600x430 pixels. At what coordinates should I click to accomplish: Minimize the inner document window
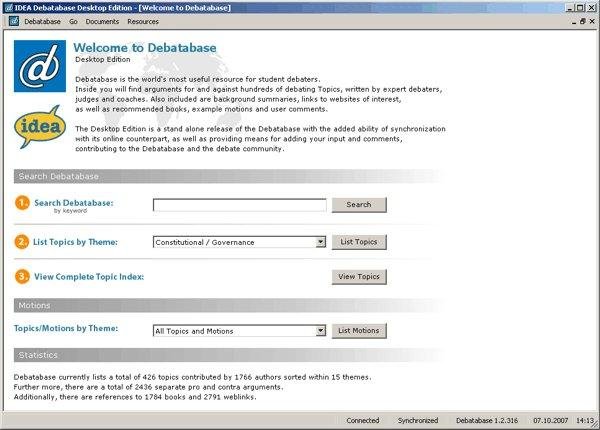574,22
